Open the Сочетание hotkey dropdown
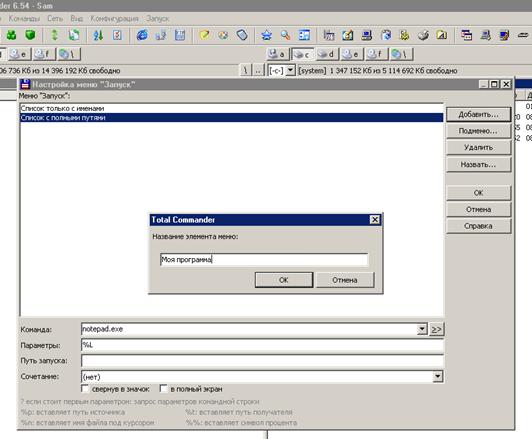532x439 pixels. click(438, 376)
